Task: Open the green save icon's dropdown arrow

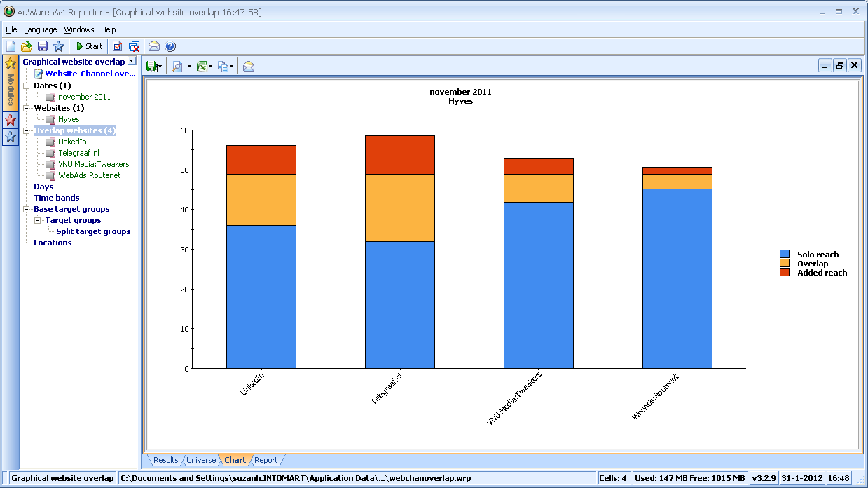Action: pyautogui.click(x=160, y=67)
